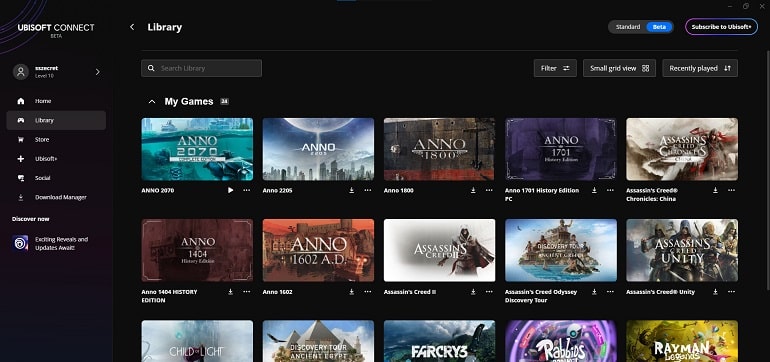The height and width of the screenshot is (362, 770).
Task: Open Social in sidebar
Action: (x=56, y=178)
